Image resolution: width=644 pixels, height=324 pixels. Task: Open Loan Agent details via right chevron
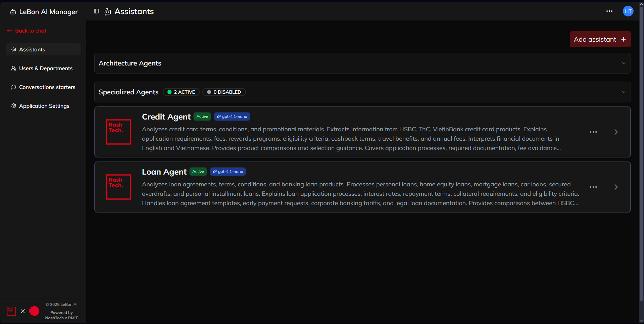tap(616, 187)
